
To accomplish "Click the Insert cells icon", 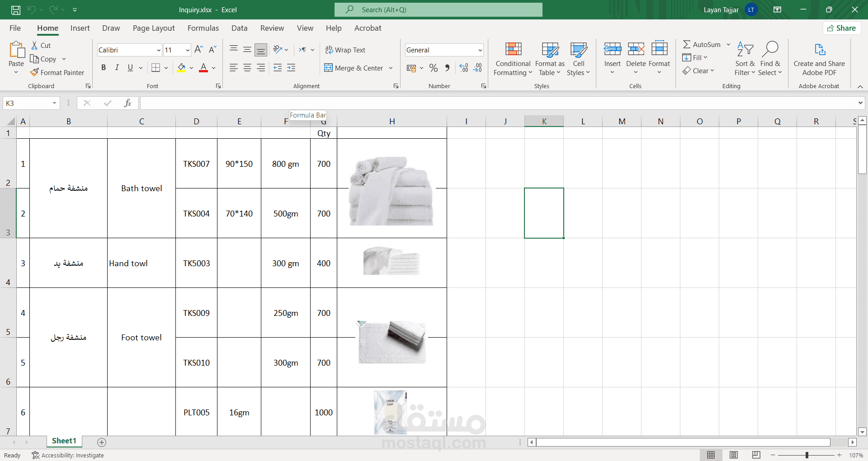I will coord(613,49).
